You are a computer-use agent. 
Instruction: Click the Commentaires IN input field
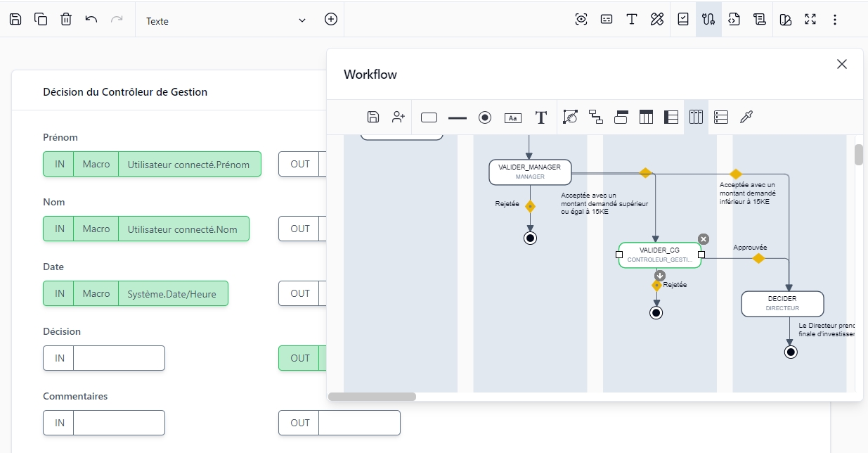point(119,423)
